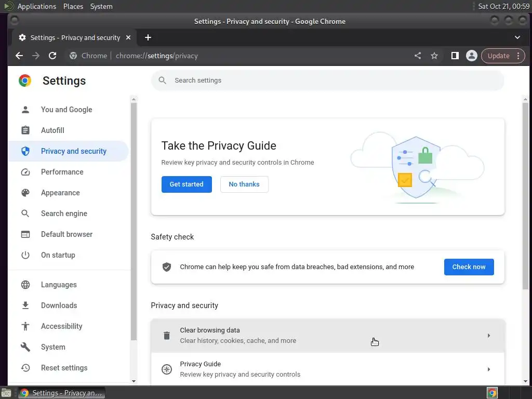Open the tab search dropdown arrow
Viewport: 532px width, 399px height.
pos(517,37)
